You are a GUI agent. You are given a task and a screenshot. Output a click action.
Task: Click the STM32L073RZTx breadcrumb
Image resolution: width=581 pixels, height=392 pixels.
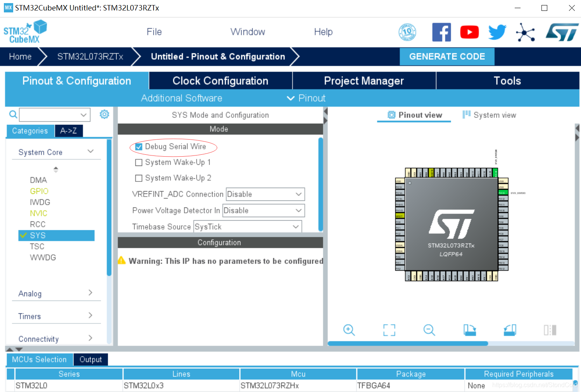click(90, 57)
